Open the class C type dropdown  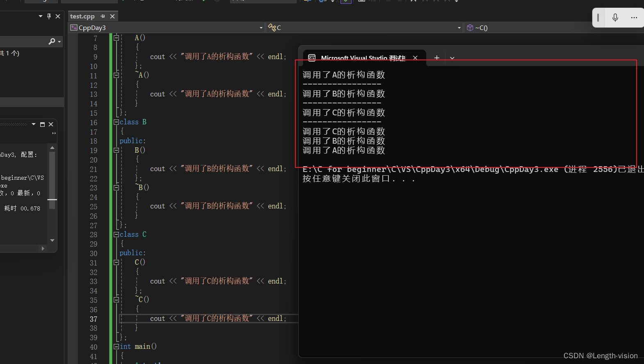point(459,28)
